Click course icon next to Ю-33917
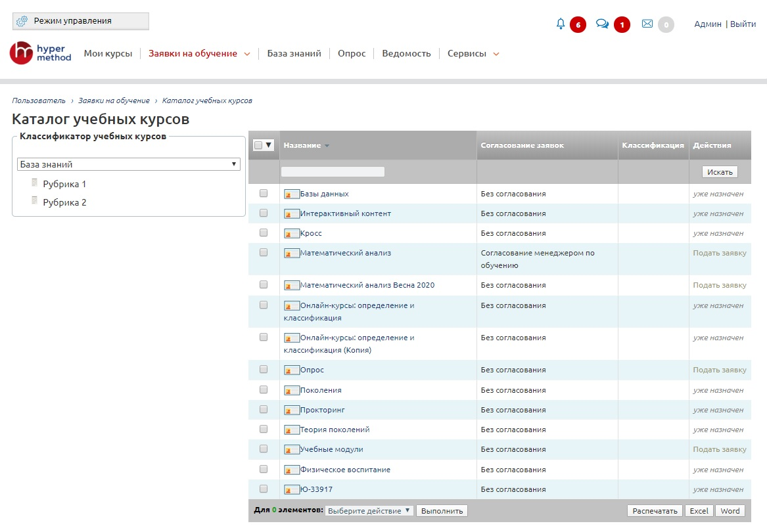Screen dimensions: 767x532 (x=292, y=489)
